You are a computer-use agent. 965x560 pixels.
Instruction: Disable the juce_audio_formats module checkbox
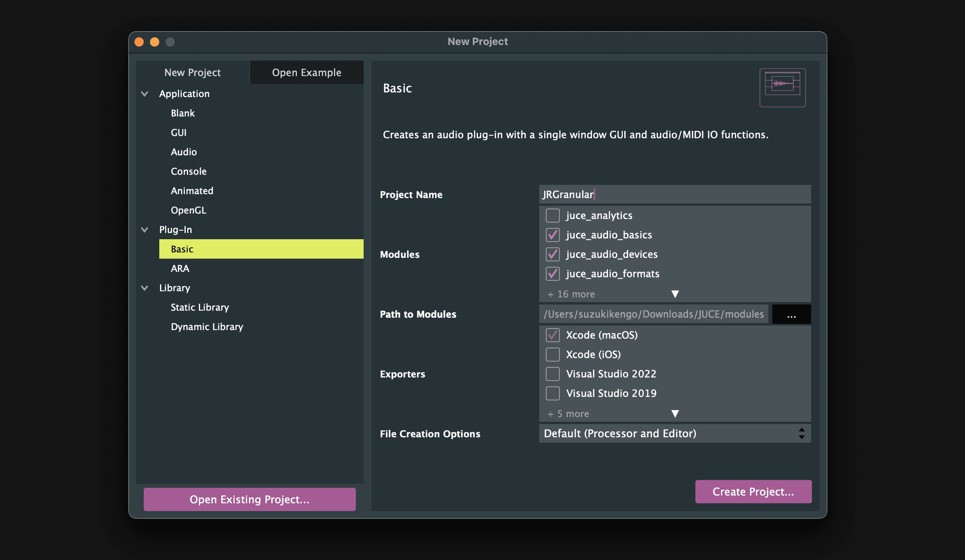point(552,274)
